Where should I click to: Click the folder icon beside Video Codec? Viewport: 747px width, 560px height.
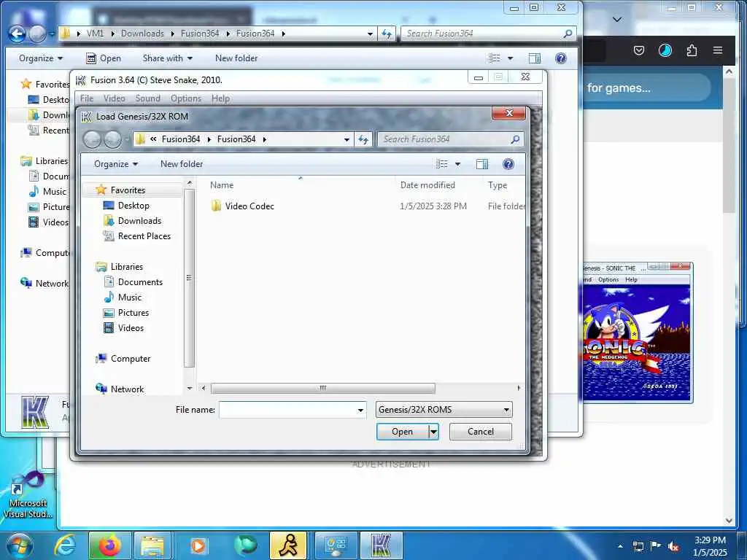pyautogui.click(x=216, y=206)
